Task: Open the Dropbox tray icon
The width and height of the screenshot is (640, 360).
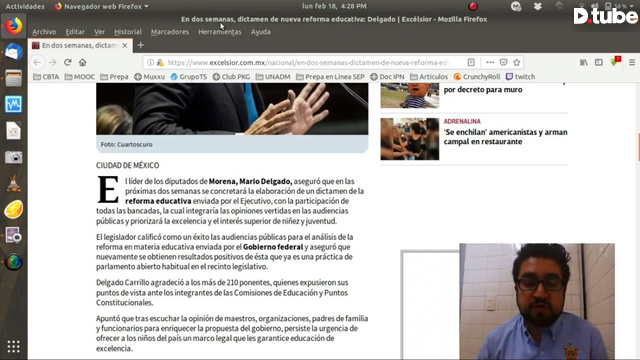Action: [538, 6]
